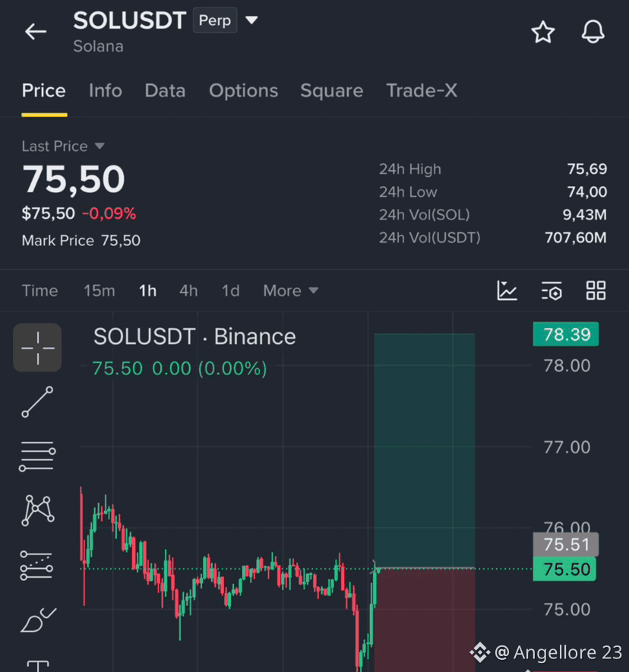Click the 24h Low value 74,00
This screenshot has height=672, width=629.
click(x=587, y=191)
